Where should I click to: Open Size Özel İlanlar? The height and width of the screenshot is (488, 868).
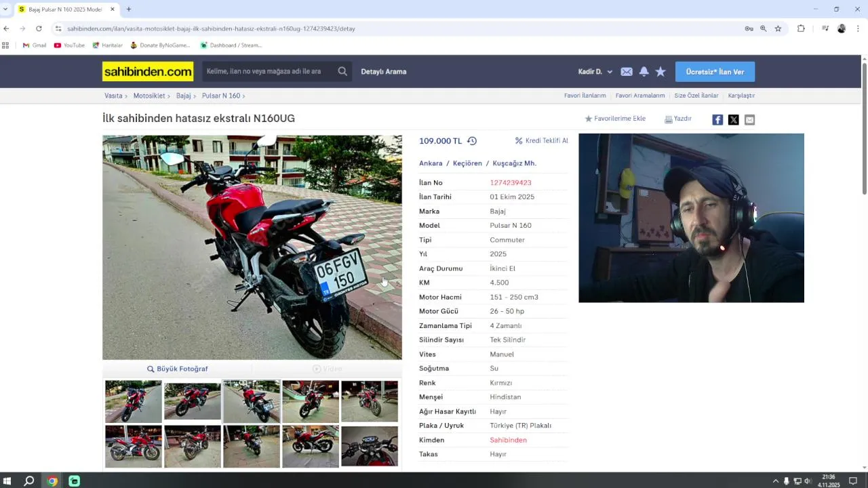tap(696, 96)
